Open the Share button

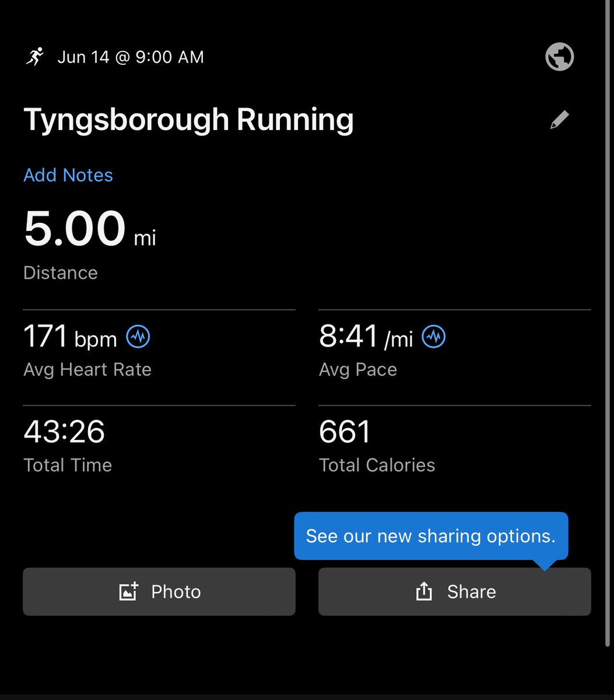pos(455,591)
